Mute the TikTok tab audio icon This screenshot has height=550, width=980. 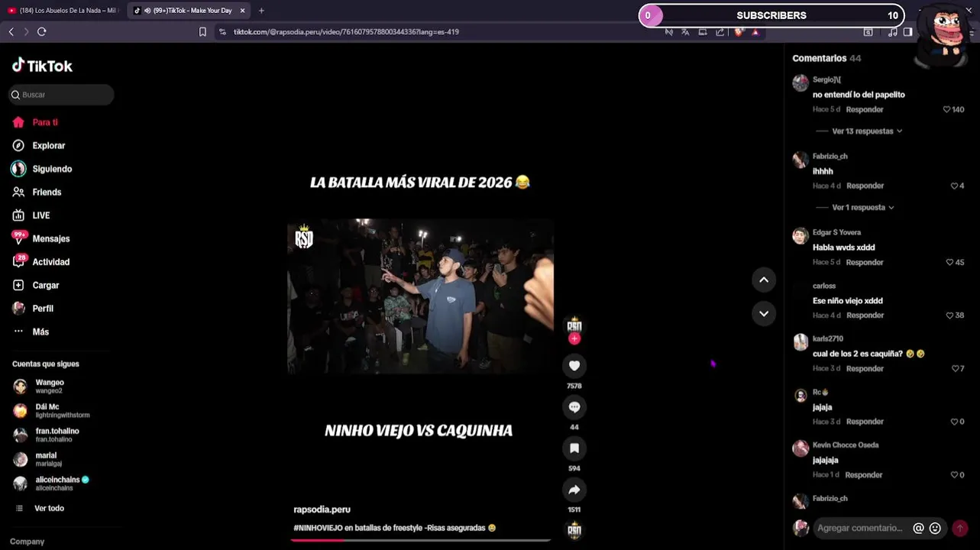click(147, 11)
